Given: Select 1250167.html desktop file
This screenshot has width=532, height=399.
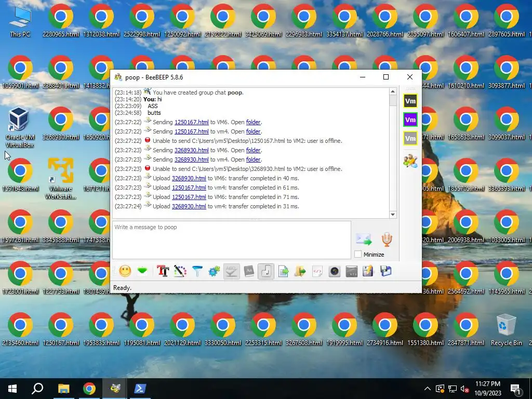Looking at the screenshot, I should coord(61,330).
